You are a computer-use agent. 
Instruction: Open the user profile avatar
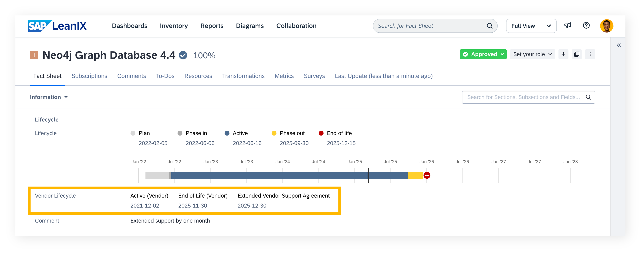(x=606, y=26)
